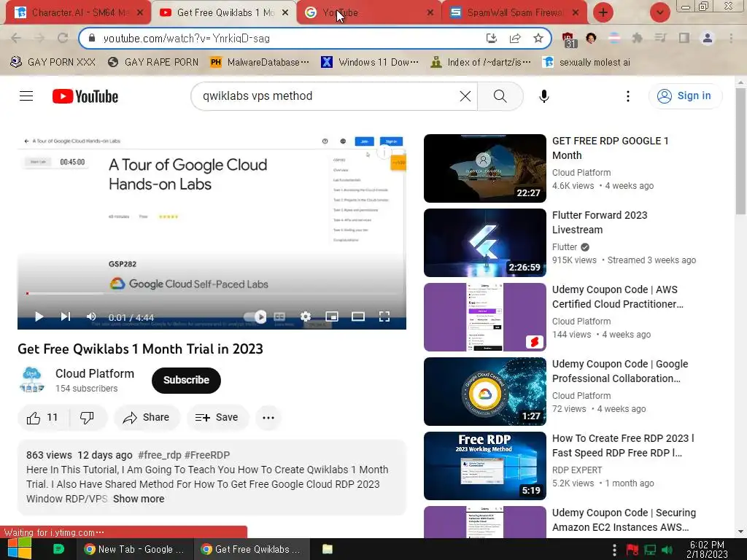
Task: Go to the YouTube home logo
Action: point(85,96)
